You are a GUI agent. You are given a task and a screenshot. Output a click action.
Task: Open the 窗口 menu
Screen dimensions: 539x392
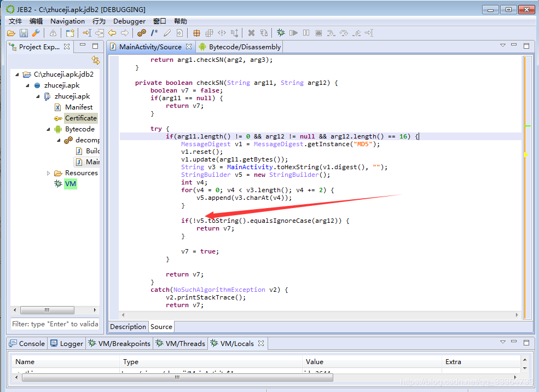[159, 21]
